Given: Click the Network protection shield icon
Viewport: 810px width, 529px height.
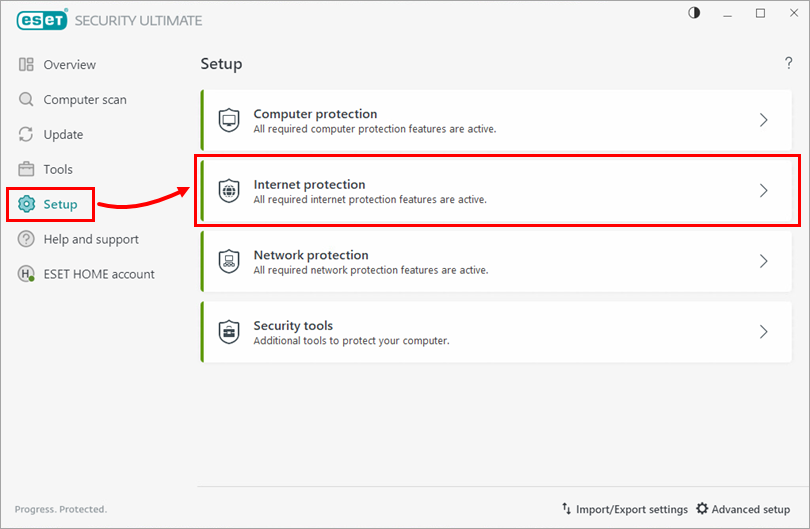Looking at the screenshot, I should 229,261.
